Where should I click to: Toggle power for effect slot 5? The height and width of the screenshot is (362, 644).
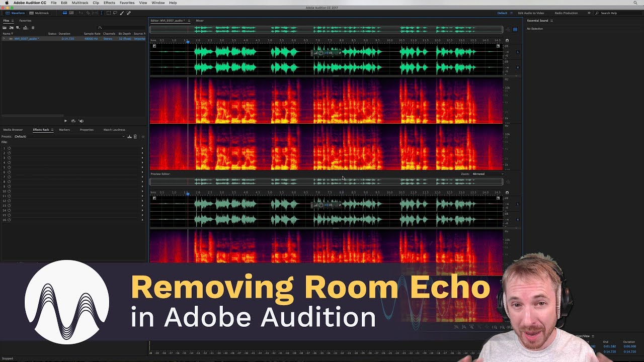coord(9,167)
